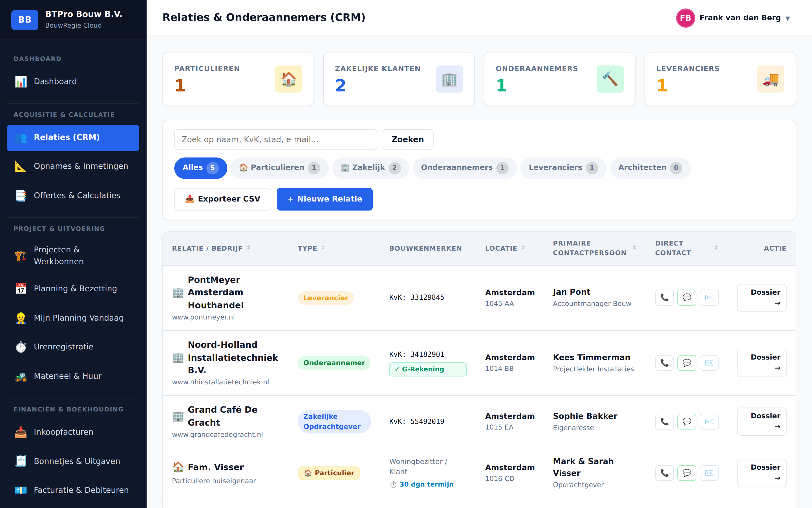Focus the search field for naam, KvK, stad
This screenshot has height=508, width=812.
click(x=275, y=139)
